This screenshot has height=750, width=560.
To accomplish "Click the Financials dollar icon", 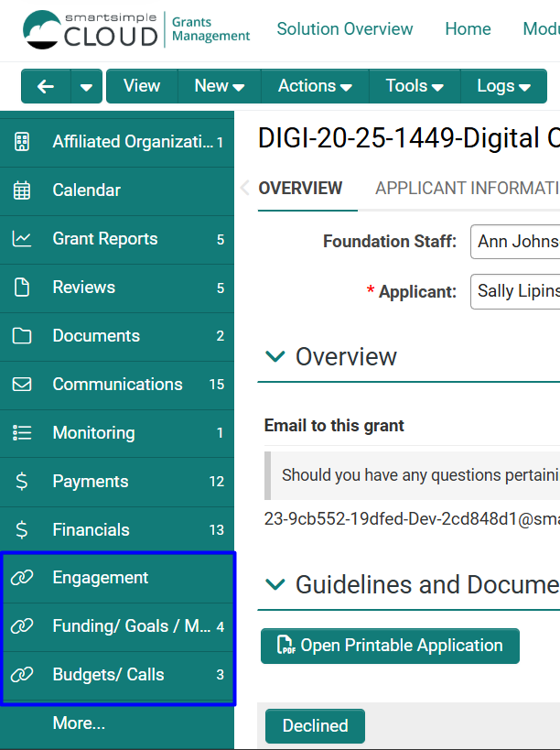I will 21,530.
